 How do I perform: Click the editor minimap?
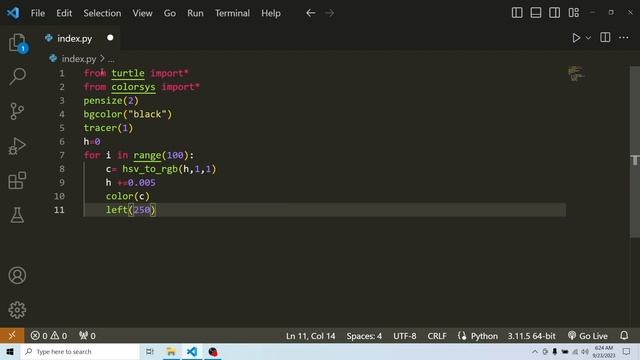576,73
